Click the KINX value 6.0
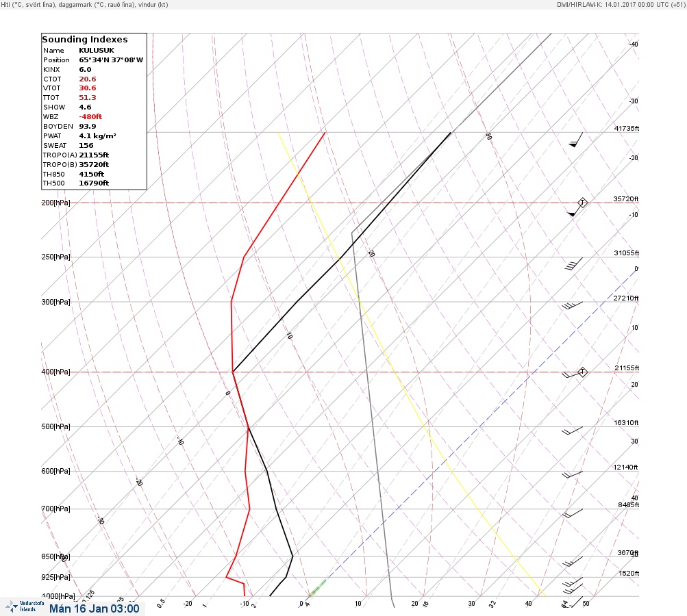This screenshot has width=687, height=616. (85, 70)
